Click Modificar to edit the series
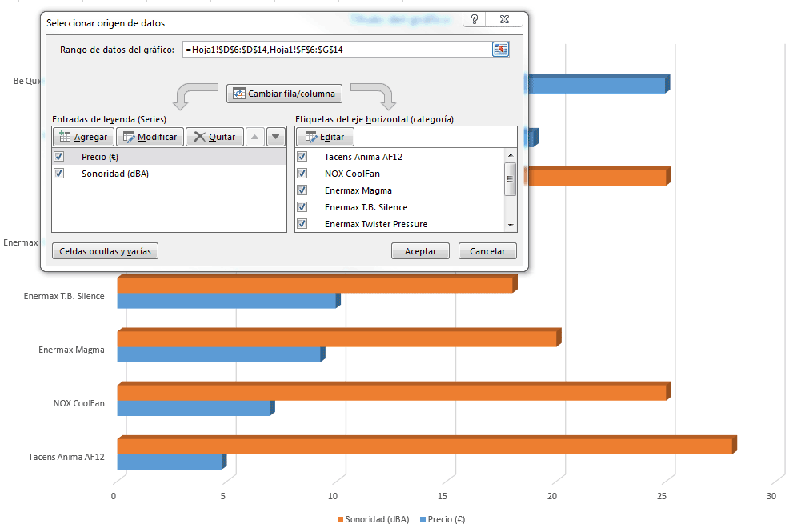The image size is (805, 532). click(150, 137)
